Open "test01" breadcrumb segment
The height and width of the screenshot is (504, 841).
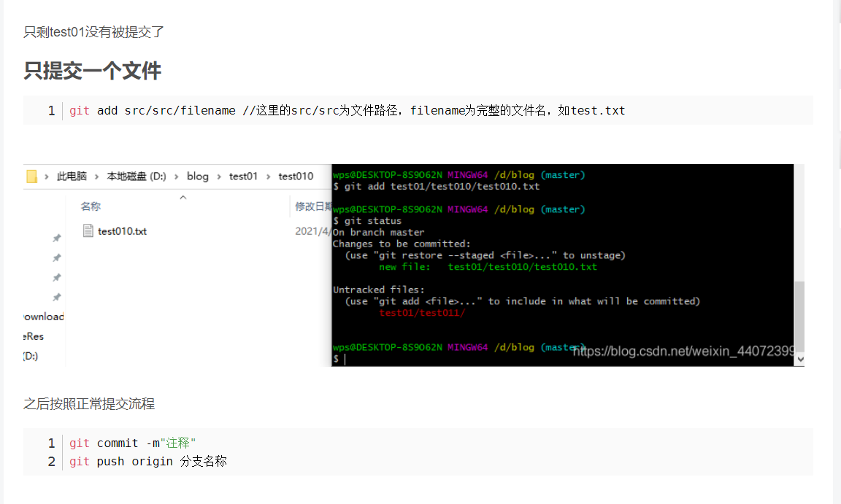[244, 177]
